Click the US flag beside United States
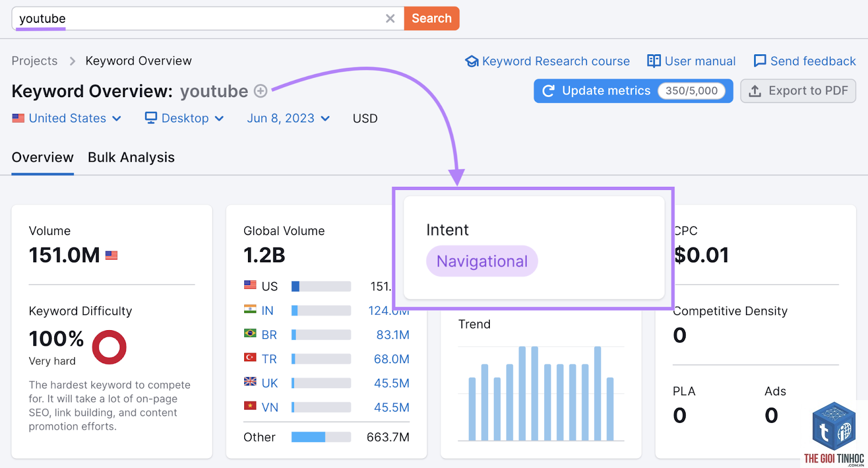 coord(18,118)
